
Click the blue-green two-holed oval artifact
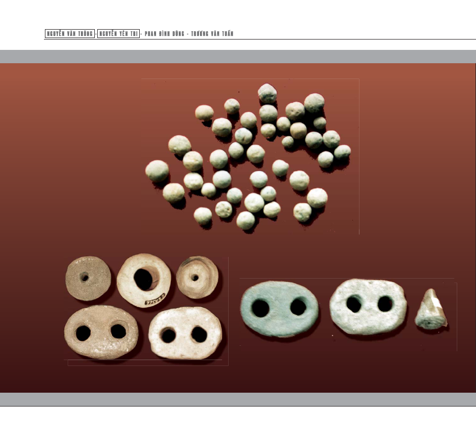point(279,309)
